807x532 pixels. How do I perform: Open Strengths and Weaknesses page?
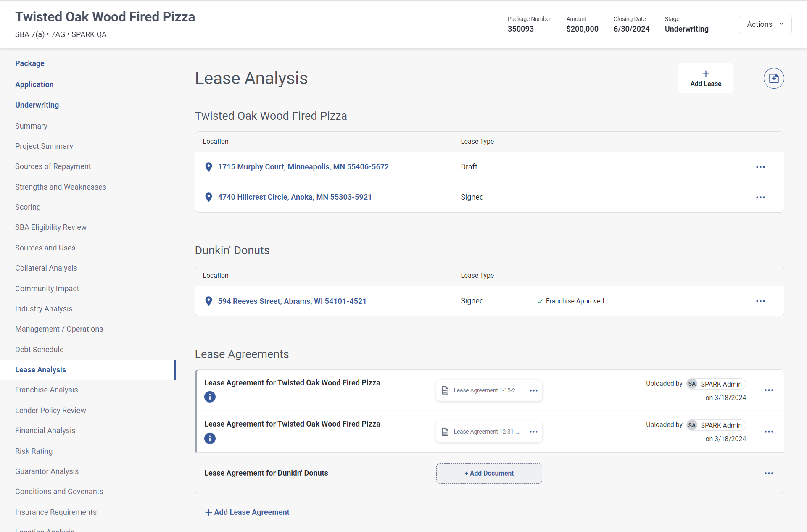click(61, 187)
